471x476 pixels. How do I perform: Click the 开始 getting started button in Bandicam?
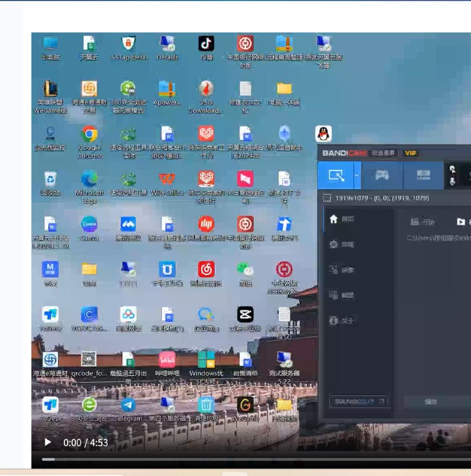[422, 222]
